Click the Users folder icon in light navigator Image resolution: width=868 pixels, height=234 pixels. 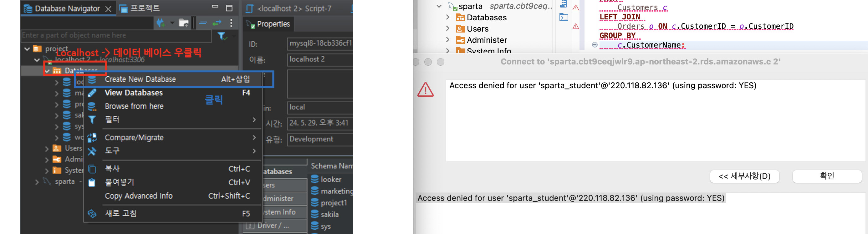(x=460, y=28)
